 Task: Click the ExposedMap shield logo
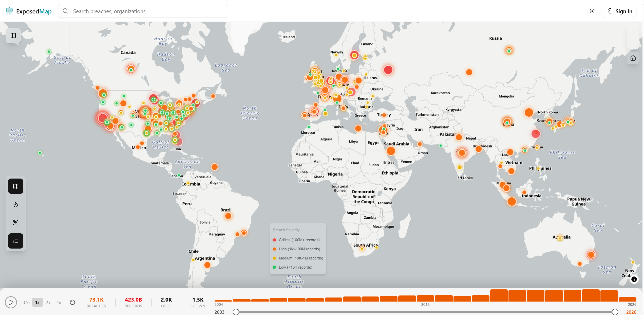[9, 11]
